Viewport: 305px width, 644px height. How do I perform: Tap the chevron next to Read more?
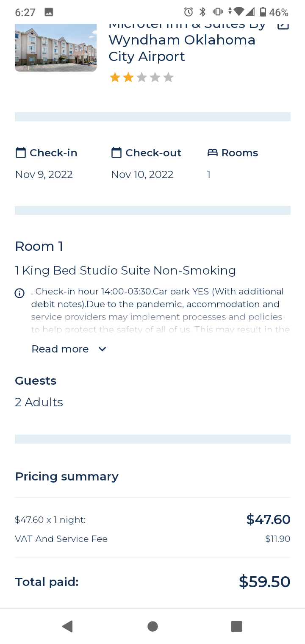(102, 349)
